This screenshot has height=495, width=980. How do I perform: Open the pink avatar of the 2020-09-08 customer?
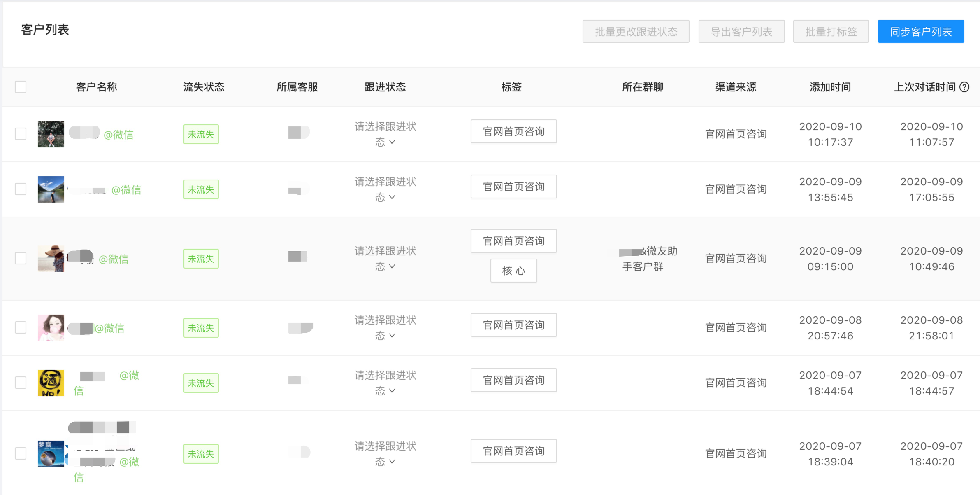51,327
